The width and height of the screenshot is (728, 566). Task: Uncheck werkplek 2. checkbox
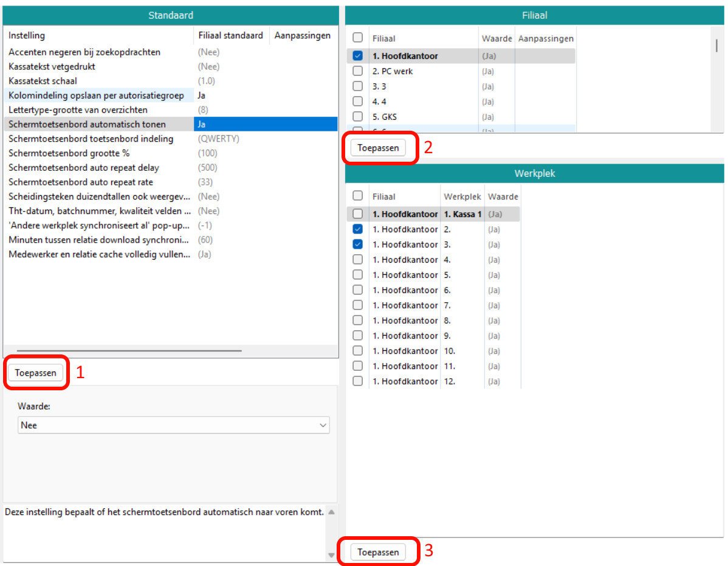click(x=358, y=229)
